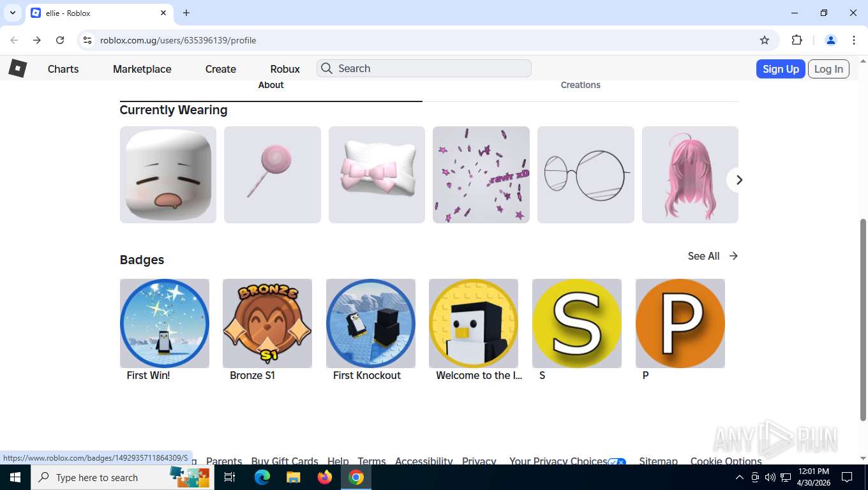The width and height of the screenshot is (868, 490).
Task: Open Robux in the navigation bar
Action: (x=285, y=69)
